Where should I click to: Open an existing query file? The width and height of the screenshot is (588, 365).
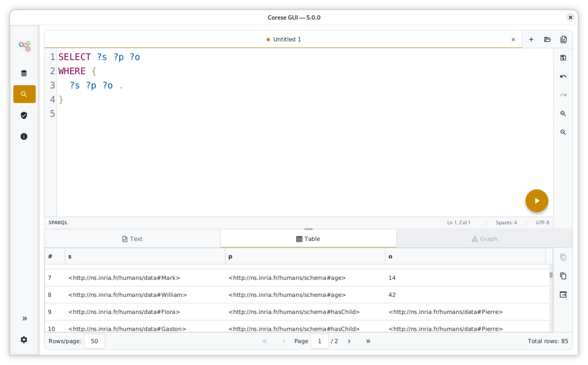tap(547, 39)
